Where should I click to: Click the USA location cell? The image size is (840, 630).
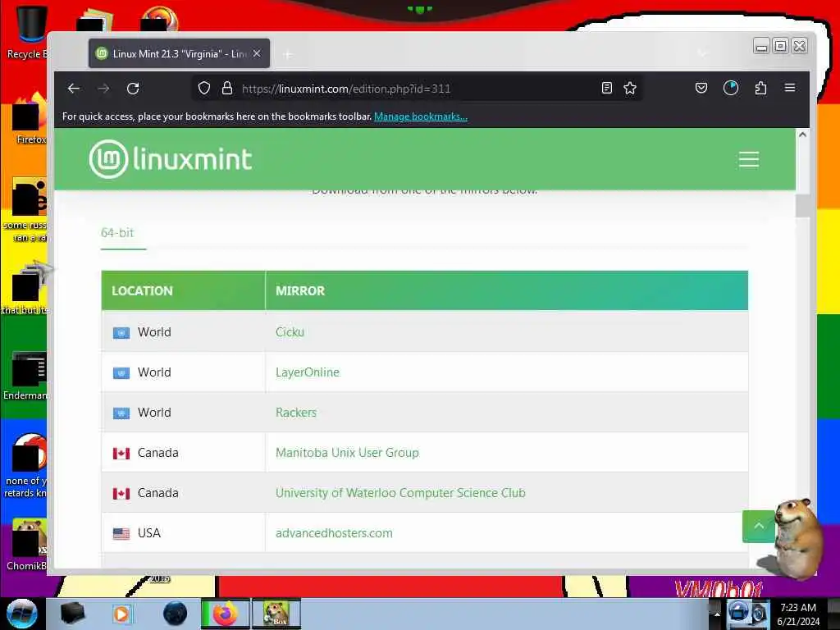point(183,533)
